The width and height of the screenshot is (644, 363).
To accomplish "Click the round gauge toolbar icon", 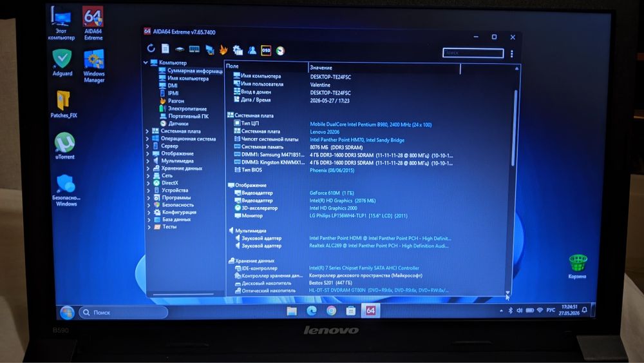I will 280,51.
